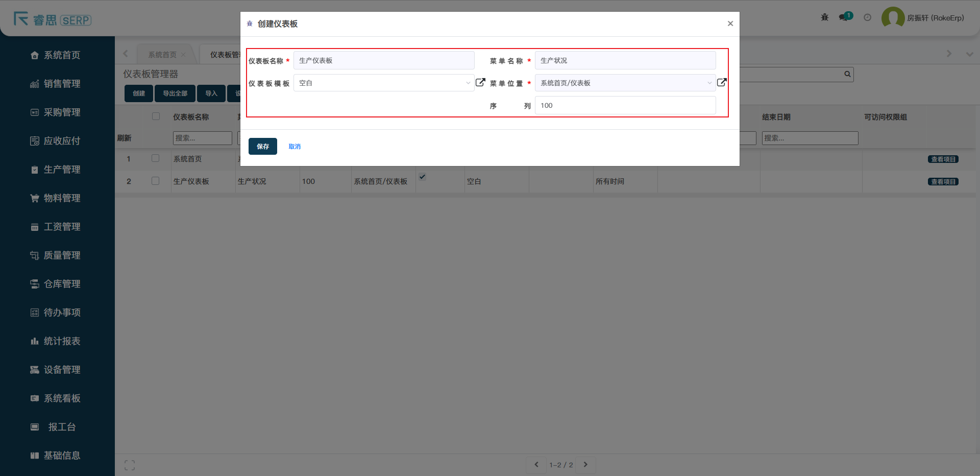The height and width of the screenshot is (476, 980).
Task: Click the 取消 link
Action: (x=295, y=147)
